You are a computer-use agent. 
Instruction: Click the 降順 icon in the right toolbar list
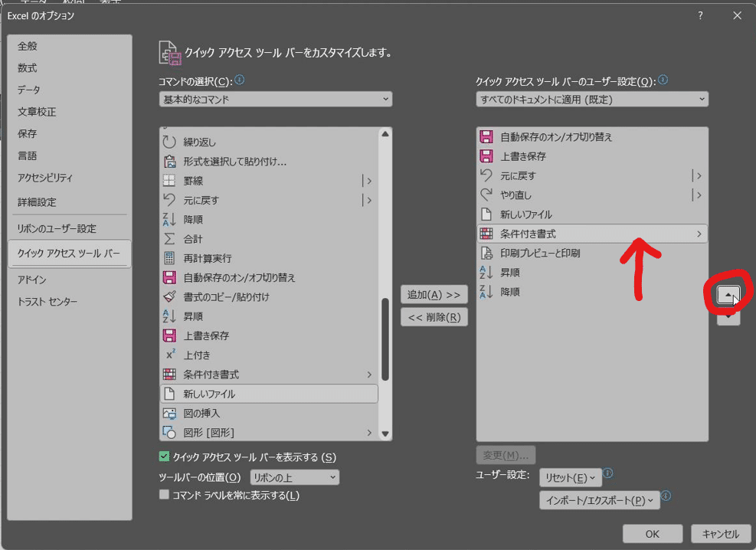[486, 292]
